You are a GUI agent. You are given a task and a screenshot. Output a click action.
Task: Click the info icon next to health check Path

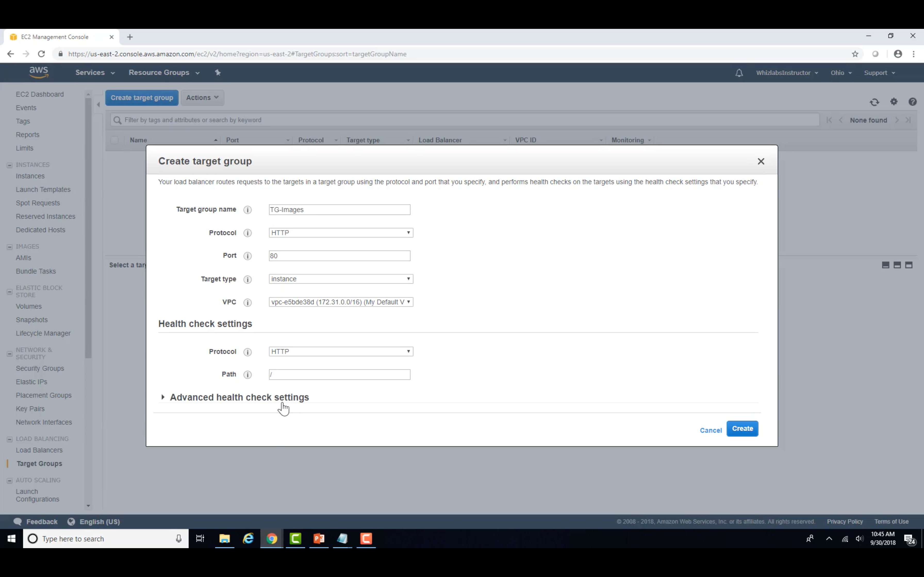pos(247,375)
